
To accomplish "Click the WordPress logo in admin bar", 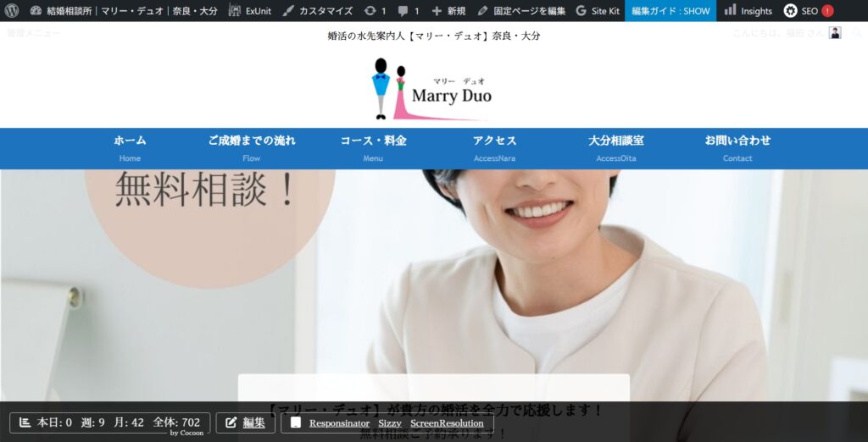I will coord(12,11).
